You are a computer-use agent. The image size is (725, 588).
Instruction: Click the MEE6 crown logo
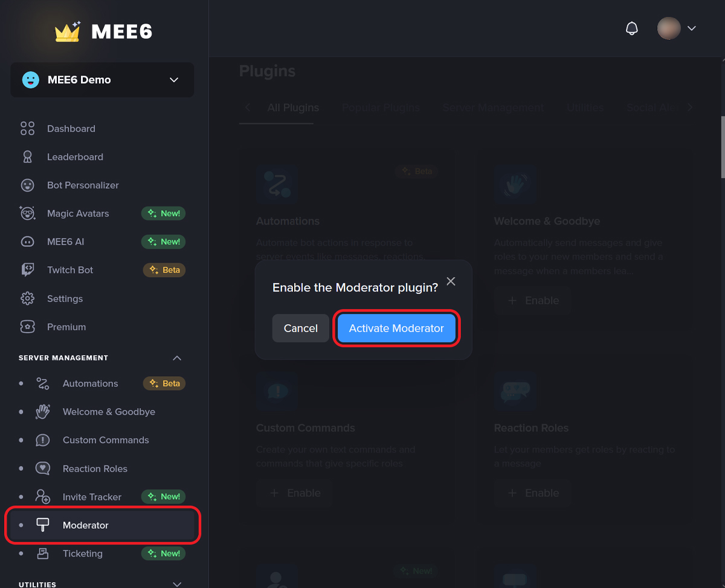pyautogui.click(x=67, y=31)
